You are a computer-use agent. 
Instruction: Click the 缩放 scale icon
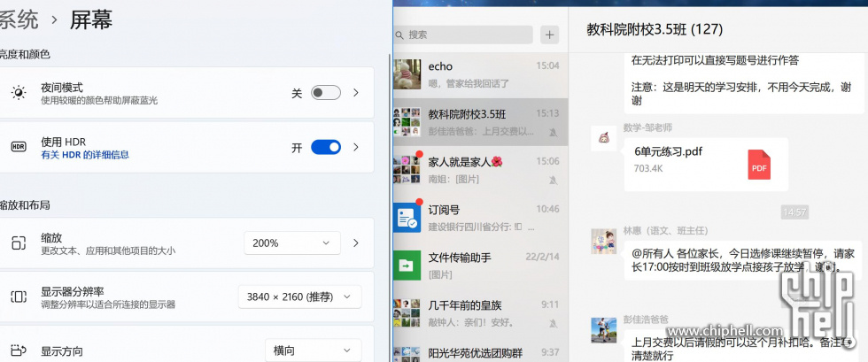click(x=19, y=243)
